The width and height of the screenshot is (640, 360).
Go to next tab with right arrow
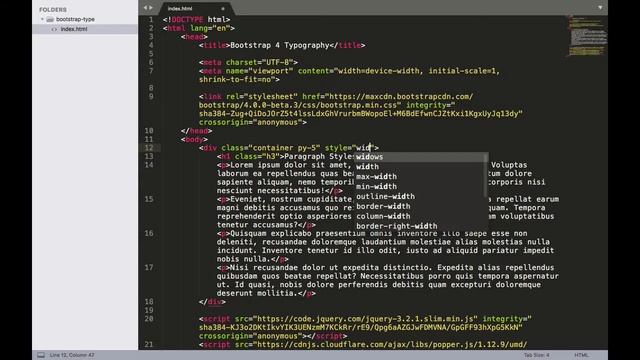click(x=151, y=8)
